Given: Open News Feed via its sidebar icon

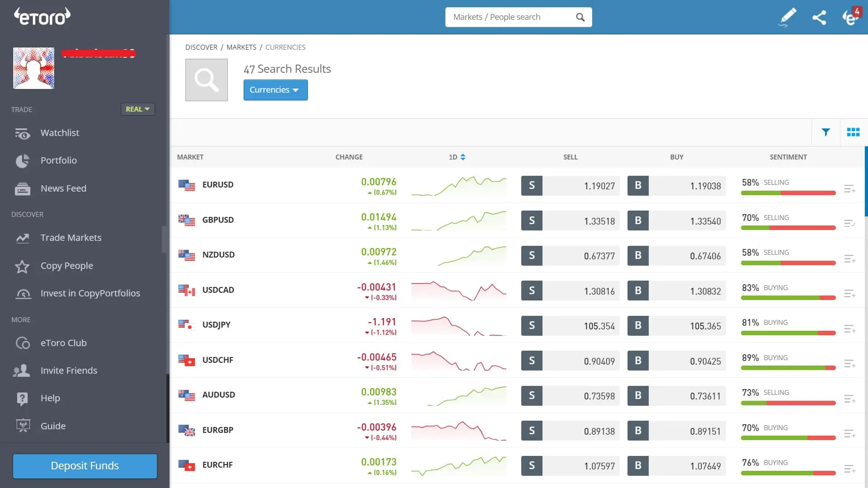Looking at the screenshot, I should (x=22, y=188).
